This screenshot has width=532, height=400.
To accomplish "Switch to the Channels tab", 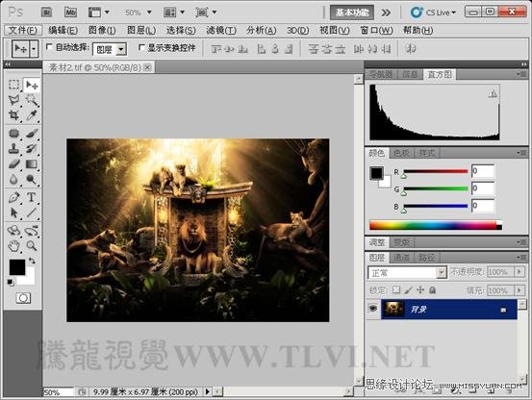I will pyautogui.click(x=401, y=258).
